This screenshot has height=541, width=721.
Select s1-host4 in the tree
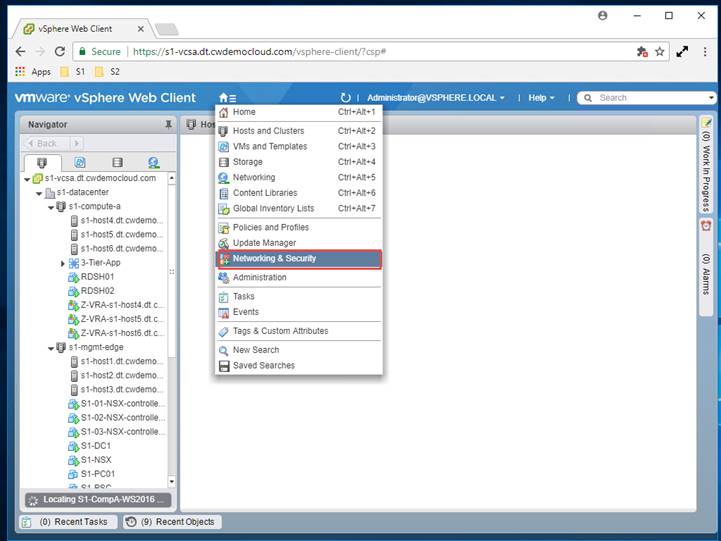(117, 221)
